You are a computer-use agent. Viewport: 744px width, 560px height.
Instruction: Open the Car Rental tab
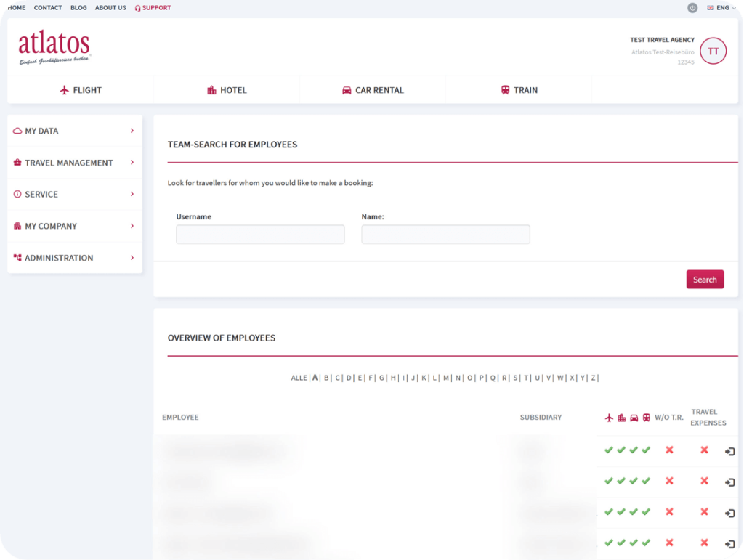tap(373, 90)
